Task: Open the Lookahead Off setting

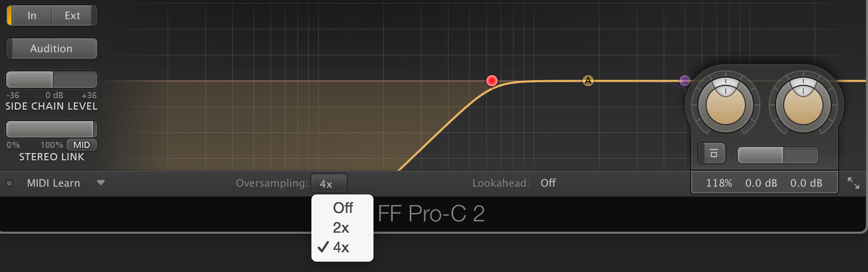Action: pos(548,183)
